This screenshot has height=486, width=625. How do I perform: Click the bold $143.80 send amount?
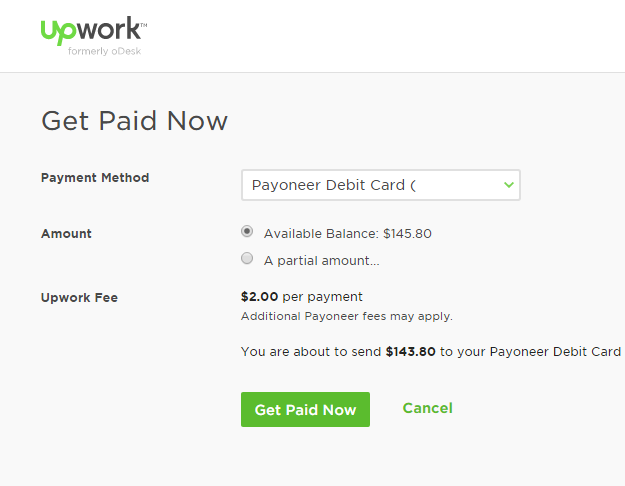(x=411, y=352)
